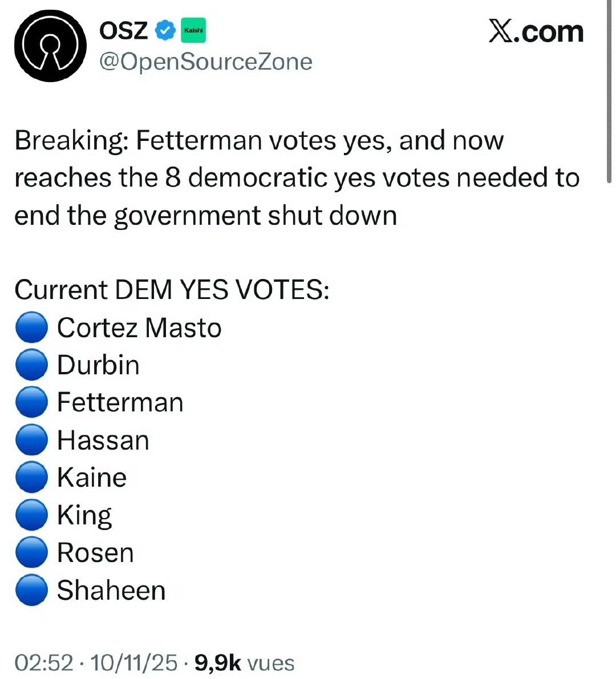Click the blue dot beside King
Screen dimensions: 616x679
31,515
